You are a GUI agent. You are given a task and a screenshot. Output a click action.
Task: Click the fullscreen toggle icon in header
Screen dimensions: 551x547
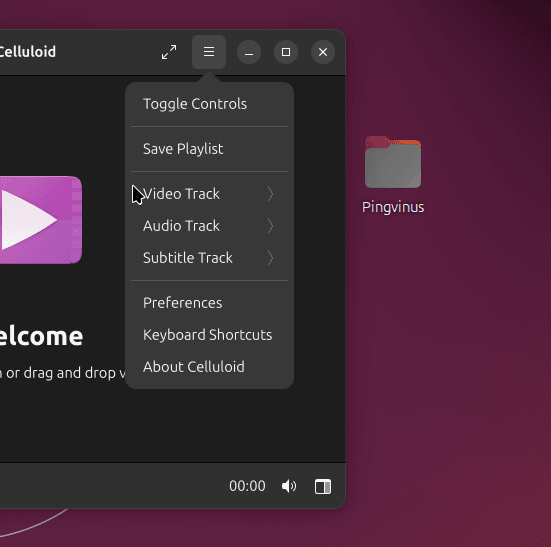tap(169, 52)
